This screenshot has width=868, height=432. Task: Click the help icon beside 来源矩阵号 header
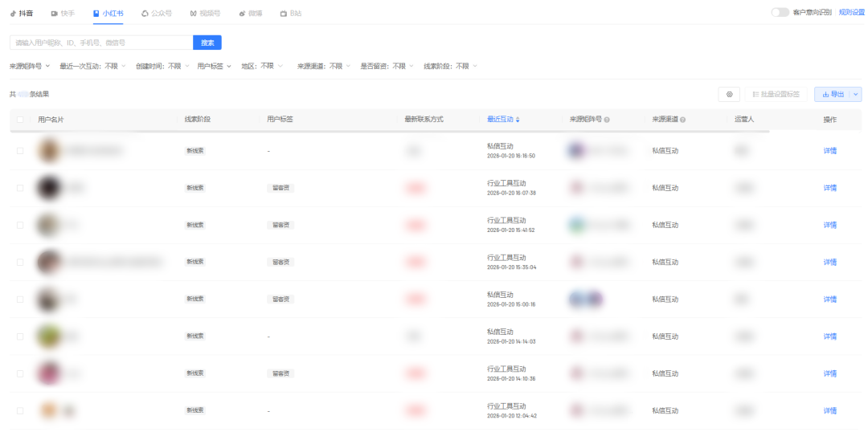point(607,120)
